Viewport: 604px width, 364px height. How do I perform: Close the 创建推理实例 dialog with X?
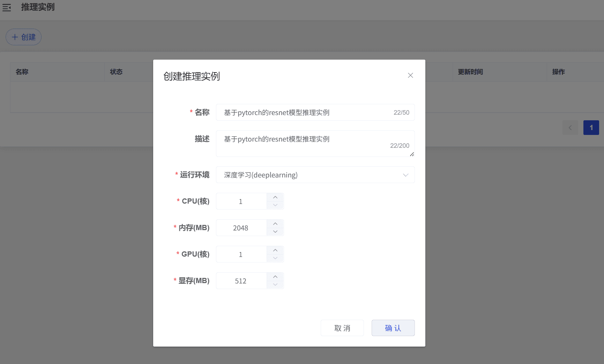click(410, 75)
